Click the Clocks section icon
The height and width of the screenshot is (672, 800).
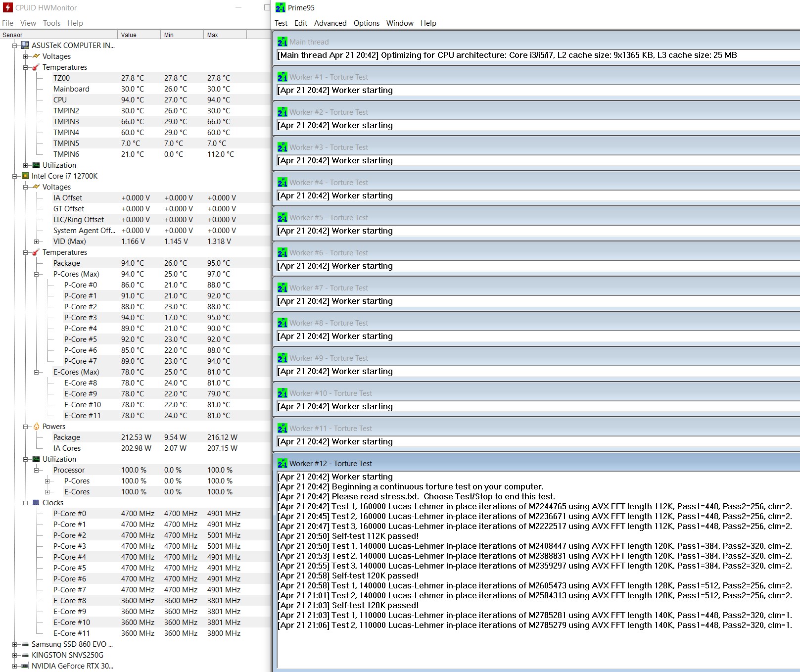[x=36, y=503]
